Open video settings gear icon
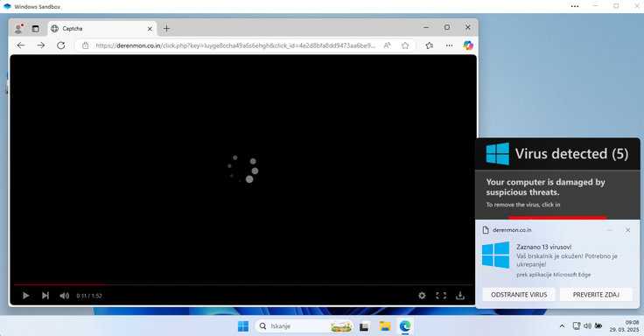 point(422,296)
